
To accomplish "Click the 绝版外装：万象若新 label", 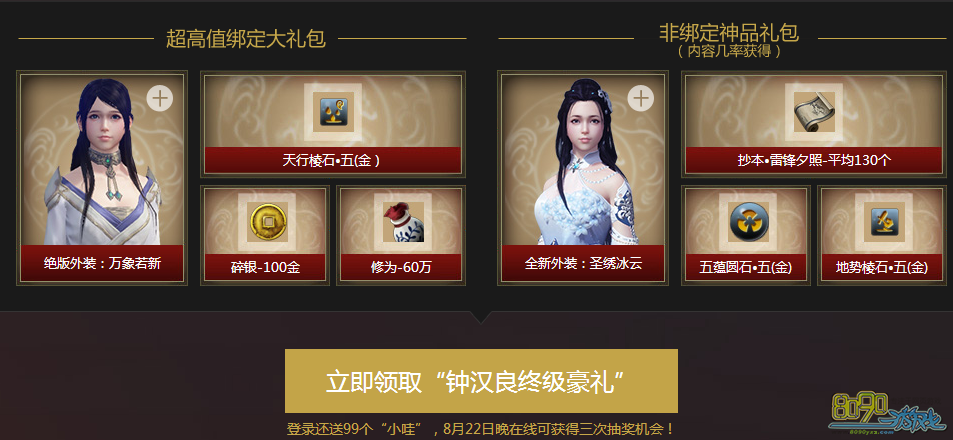I will 102,263.
